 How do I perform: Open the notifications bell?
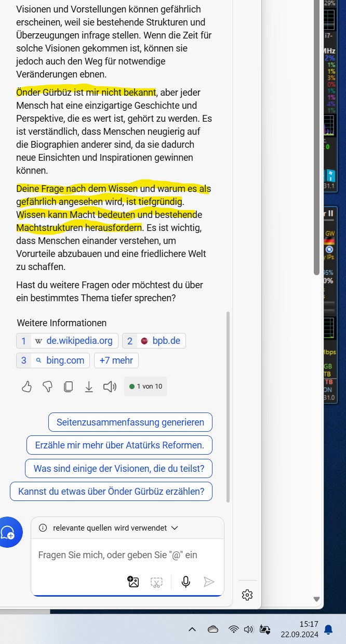[328, 629]
